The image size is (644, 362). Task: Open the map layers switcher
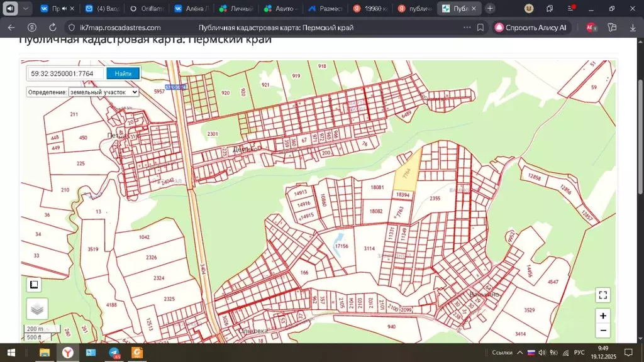tap(37, 309)
